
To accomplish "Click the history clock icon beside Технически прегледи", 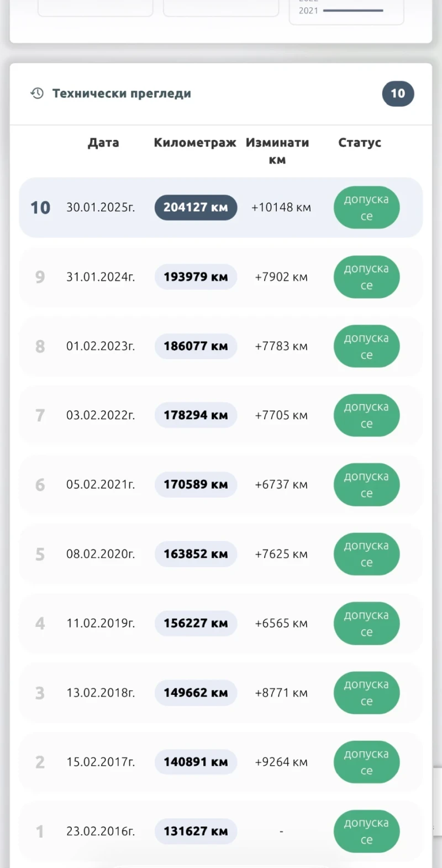I will [37, 93].
